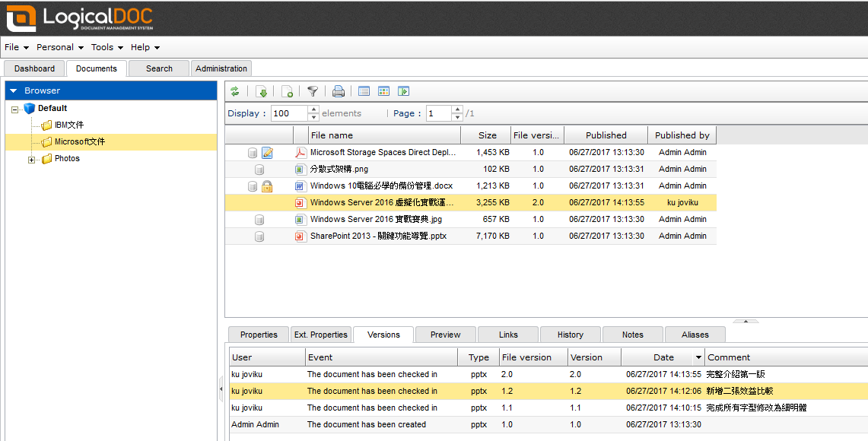This screenshot has height=441, width=868.
Task: Click the rightmost toolbar icon with green arrow
Action: coord(403,91)
